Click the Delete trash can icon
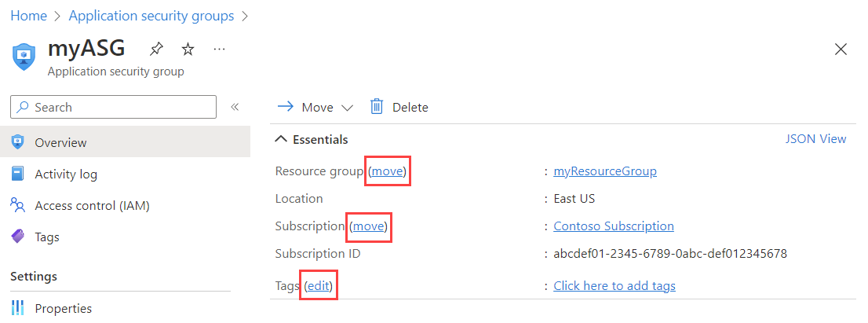Image resolution: width=868 pixels, height=323 pixels. [377, 107]
